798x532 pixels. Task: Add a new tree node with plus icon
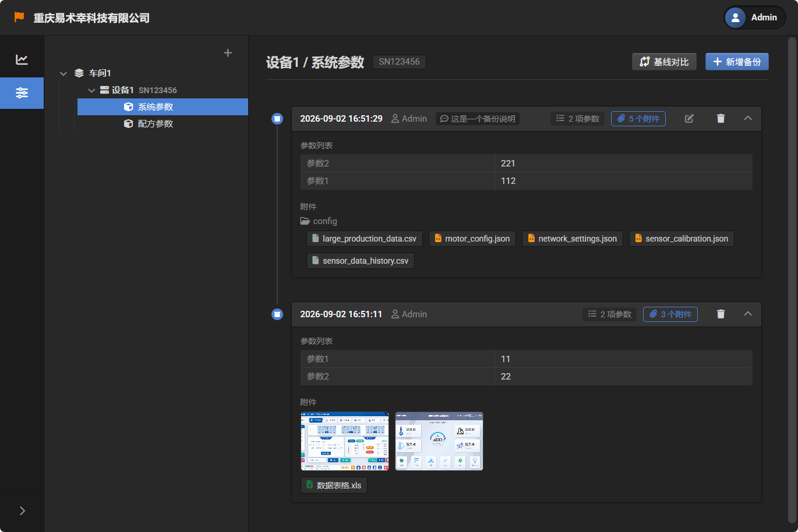[228, 53]
